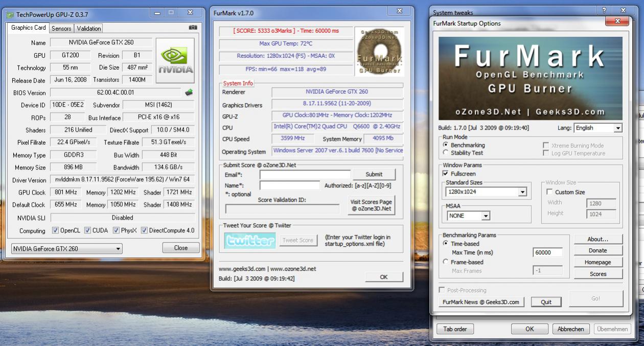The image size is (644, 346).
Task: Click the Tab order button
Action: (x=455, y=329)
